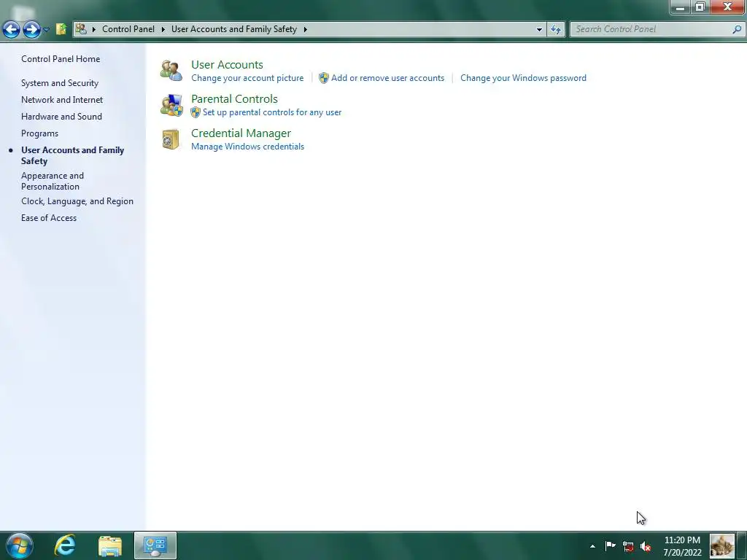Click the Up folder icon in toolbar

61,29
